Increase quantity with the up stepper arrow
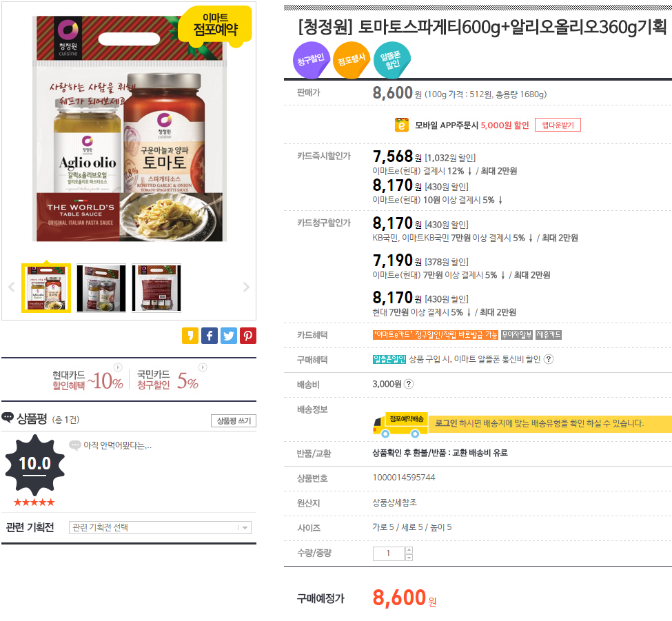Viewport: 672px width, 621px height. (x=409, y=550)
